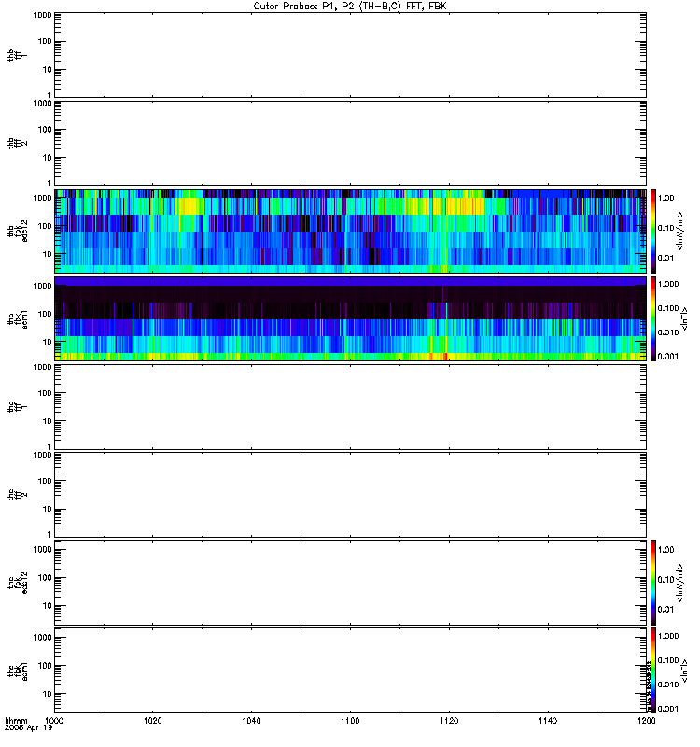Viewport: 700px width, 747px height.
Task: Click the vertical 'thb fft 2' axis title
Action: pos(18,143)
